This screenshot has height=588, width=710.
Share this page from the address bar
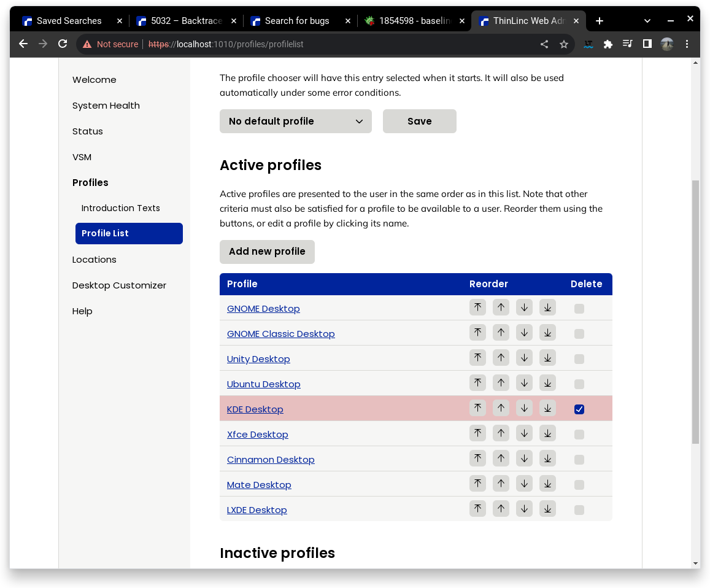tap(544, 44)
